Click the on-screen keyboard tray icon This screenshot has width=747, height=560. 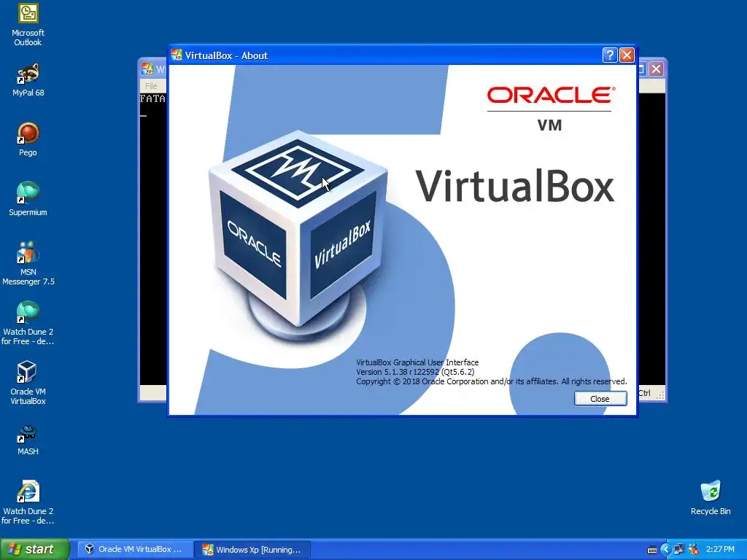(652, 550)
